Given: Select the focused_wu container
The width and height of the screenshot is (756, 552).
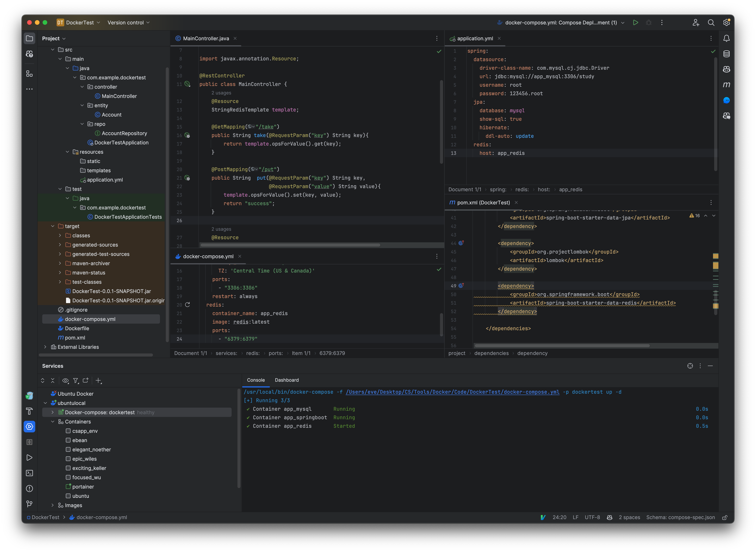Looking at the screenshot, I should pos(86,477).
